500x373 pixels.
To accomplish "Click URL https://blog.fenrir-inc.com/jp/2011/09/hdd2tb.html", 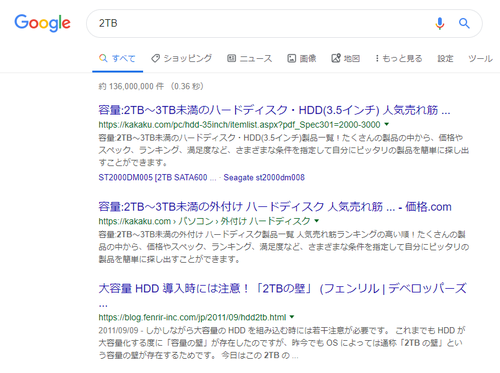I will click(192, 317).
